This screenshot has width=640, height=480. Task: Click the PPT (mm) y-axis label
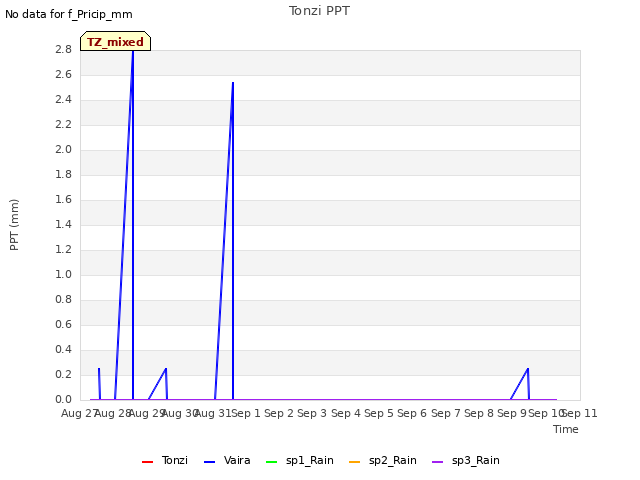coord(14,224)
